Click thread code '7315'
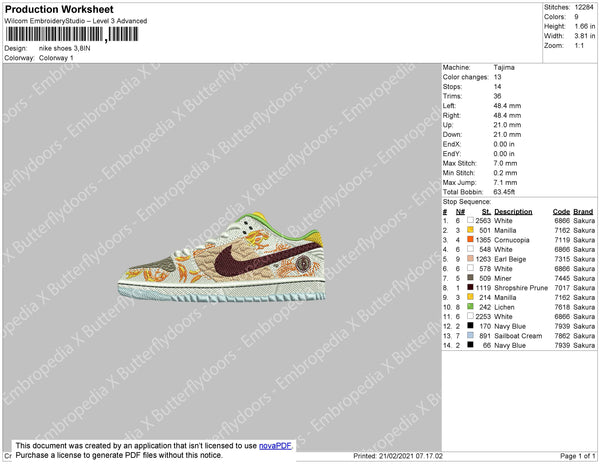Image resolution: width=600 pixels, height=464 pixels. click(562, 259)
